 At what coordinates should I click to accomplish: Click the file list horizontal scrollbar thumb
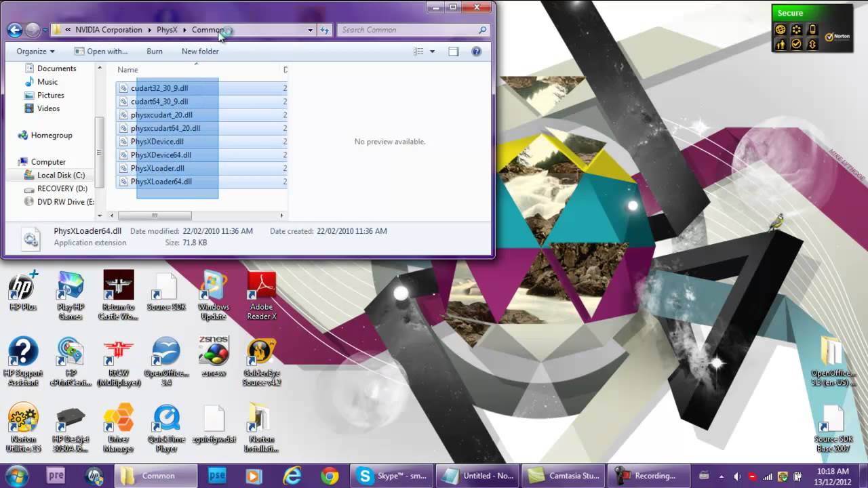(155, 216)
